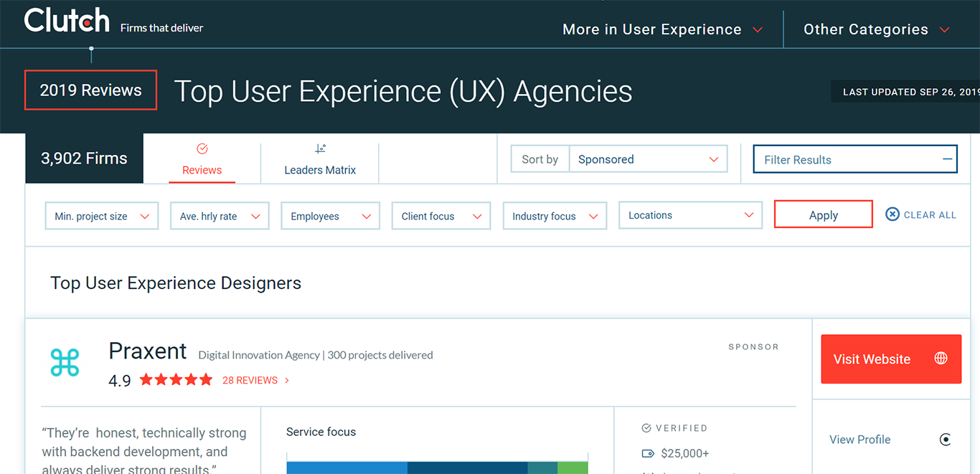Click the View Profile circle icon
Image resolution: width=980 pixels, height=474 pixels.
coord(946,440)
